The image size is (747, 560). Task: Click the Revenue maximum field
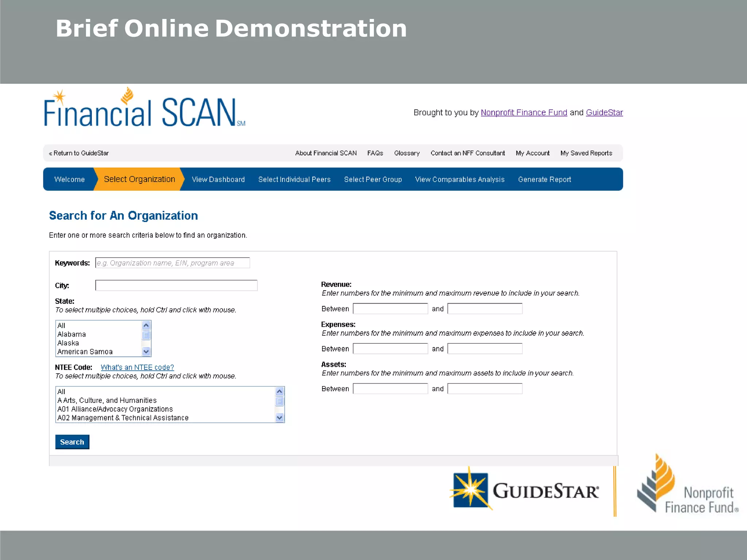pyautogui.click(x=485, y=308)
